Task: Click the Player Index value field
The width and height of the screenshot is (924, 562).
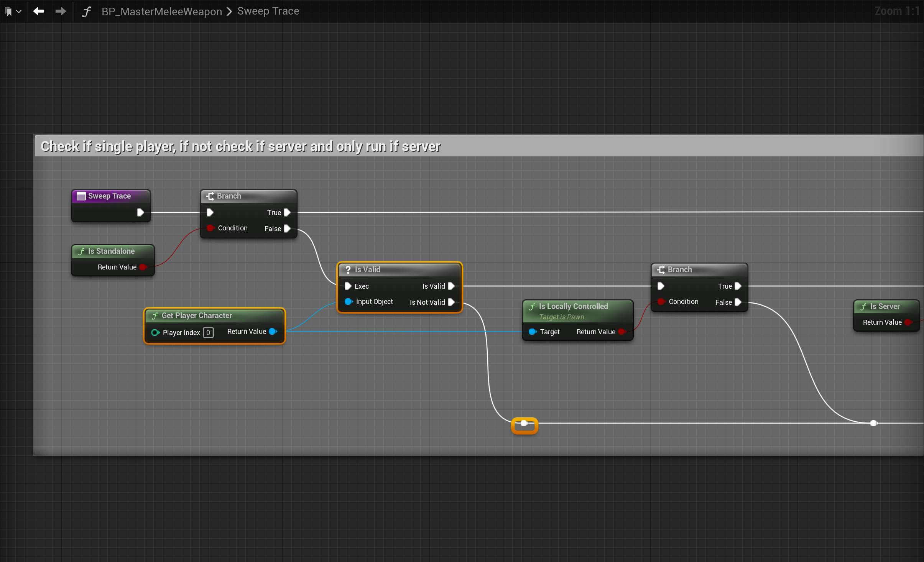Action: pyautogui.click(x=208, y=332)
